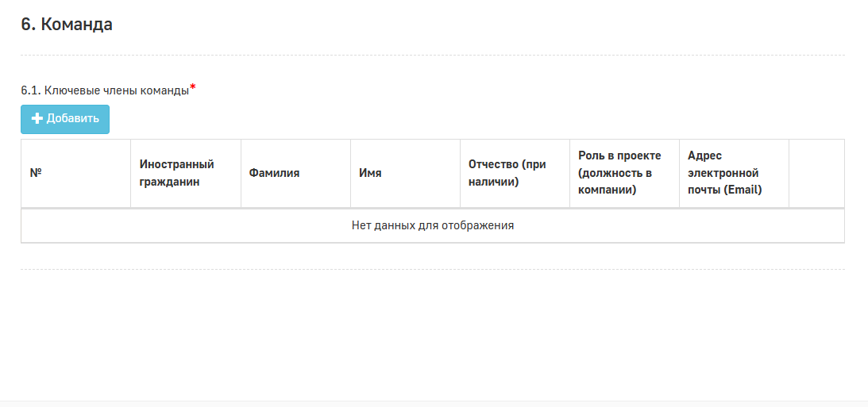Click the red required-field asterisk
Screen dimensions: 868x407
pos(193,86)
